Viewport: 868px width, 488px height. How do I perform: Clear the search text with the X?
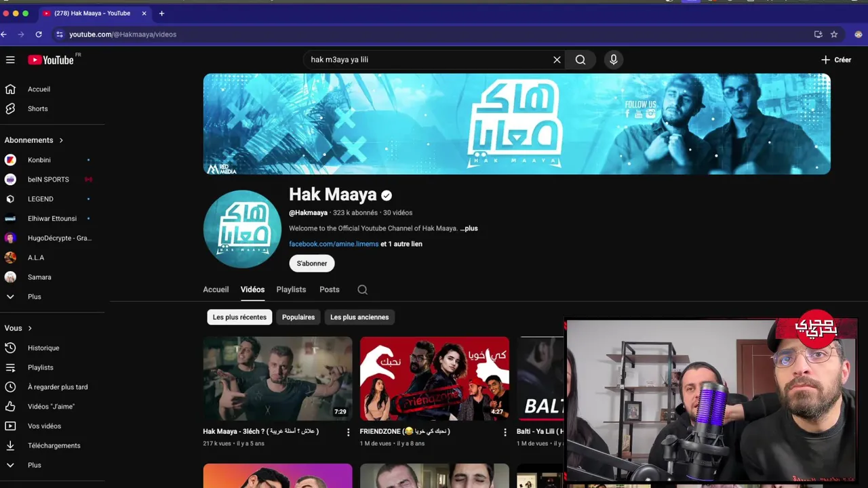point(557,60)
